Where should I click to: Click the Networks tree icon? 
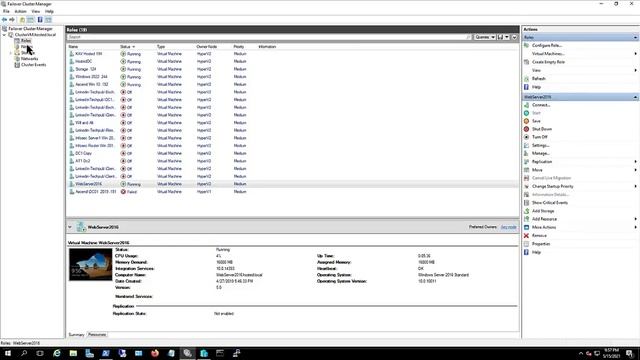point(17,59)
